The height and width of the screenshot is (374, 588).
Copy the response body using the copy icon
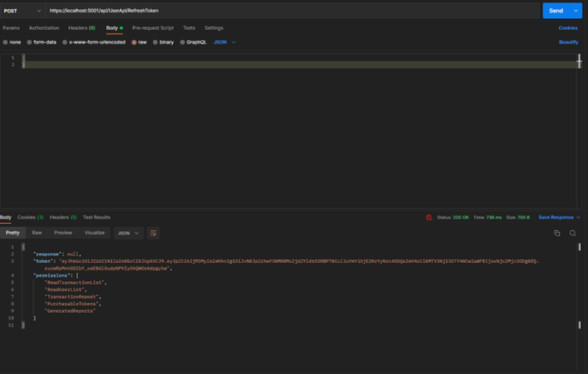(557, 233)
